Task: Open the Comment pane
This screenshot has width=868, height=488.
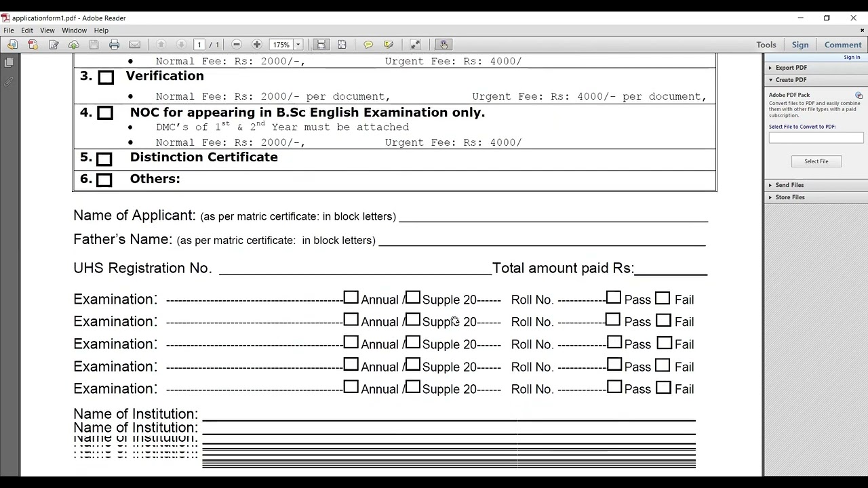Action: 843,45
